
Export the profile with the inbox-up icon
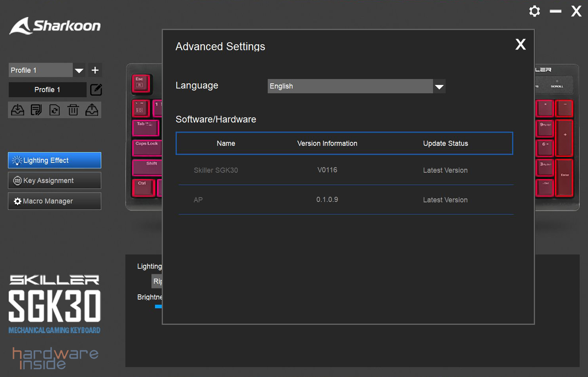[x=92, y=110]
